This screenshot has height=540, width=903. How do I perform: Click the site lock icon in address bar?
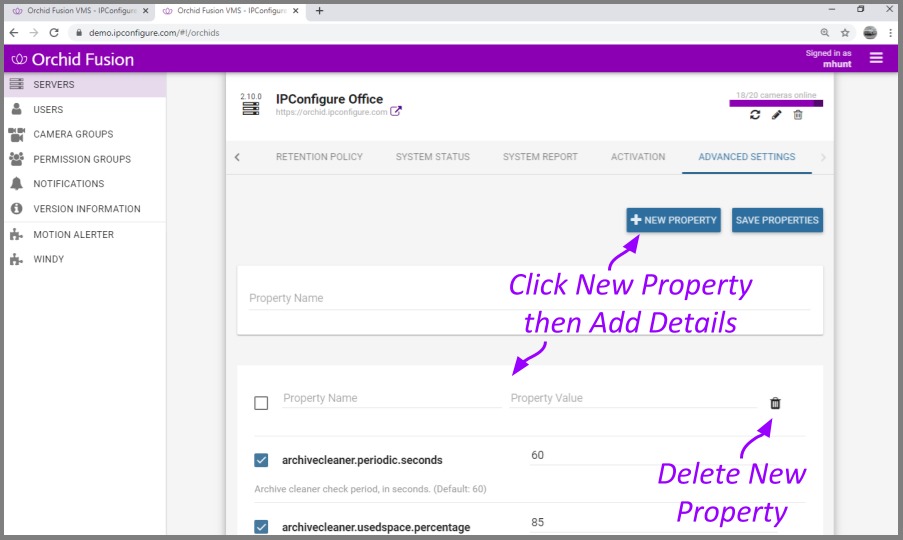click(x=79, y=33)
